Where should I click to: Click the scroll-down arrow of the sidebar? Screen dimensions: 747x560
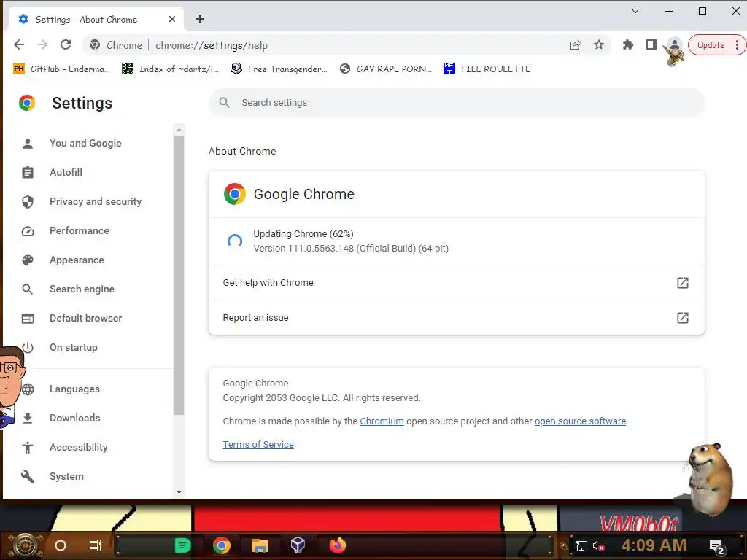(x=179, y=492)
